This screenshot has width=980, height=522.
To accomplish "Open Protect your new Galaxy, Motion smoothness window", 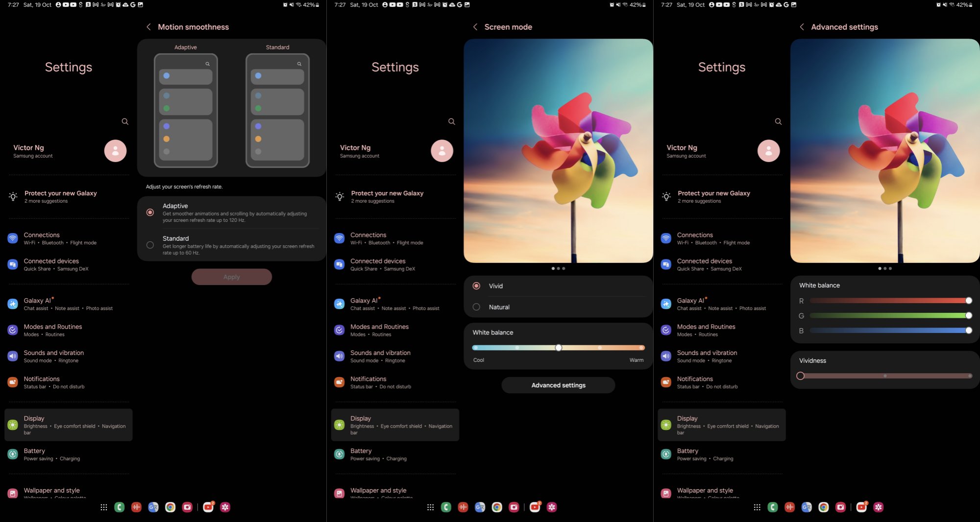I will click(69, 197).
